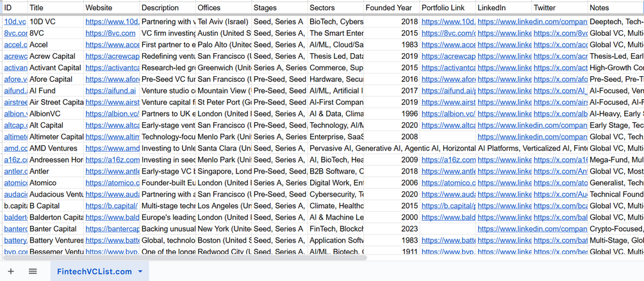Open the https://b.capital/ website link
Image resolution: width=644 pixels, height=281 pixels.
(x=111, y=205)
